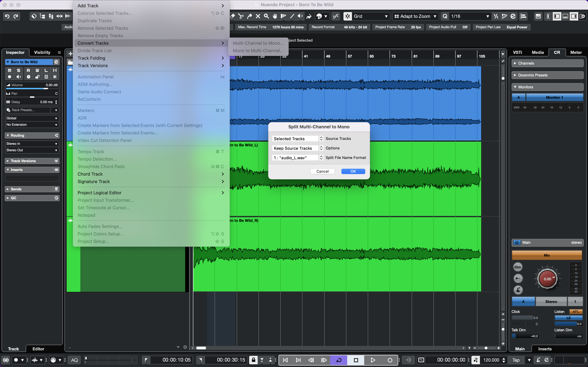Choose Multi-Channel to Mono submenu item

[258, 43]
